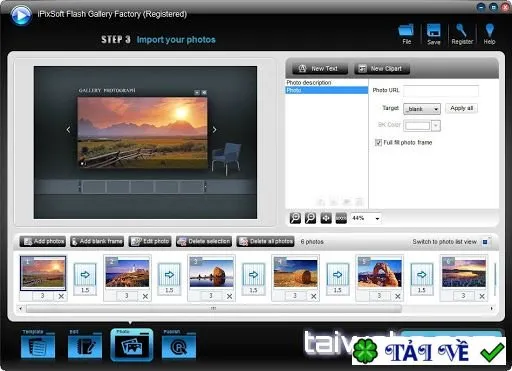
Task: Go to the Photo step tab
Action: pyautogui.click(x=132, y=345)
